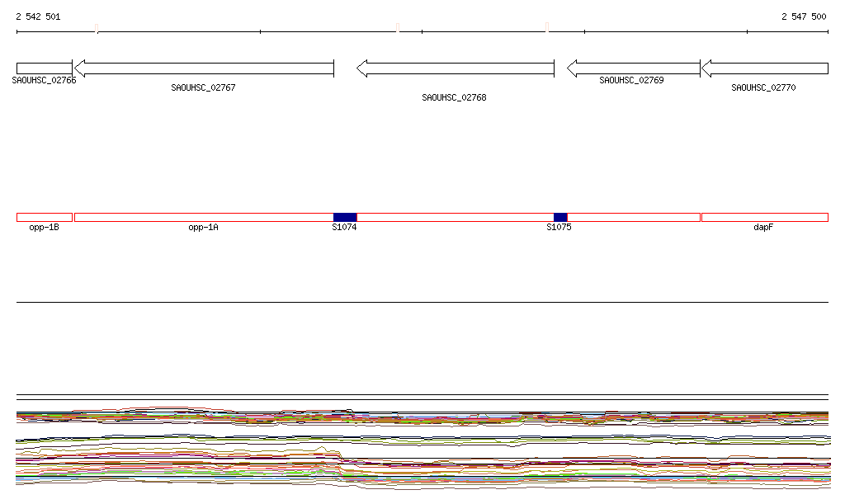
Task: Click the first pink marker on ruler
Action: [97, 28]
